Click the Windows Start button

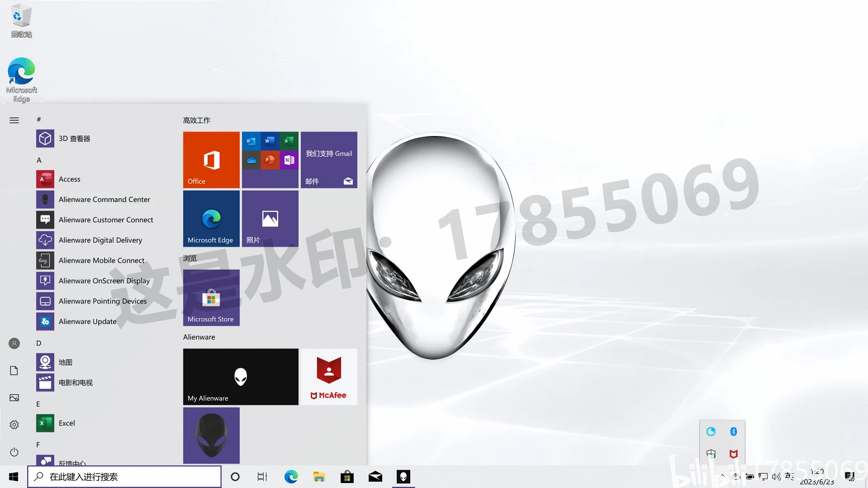click(x=14, y=477)
